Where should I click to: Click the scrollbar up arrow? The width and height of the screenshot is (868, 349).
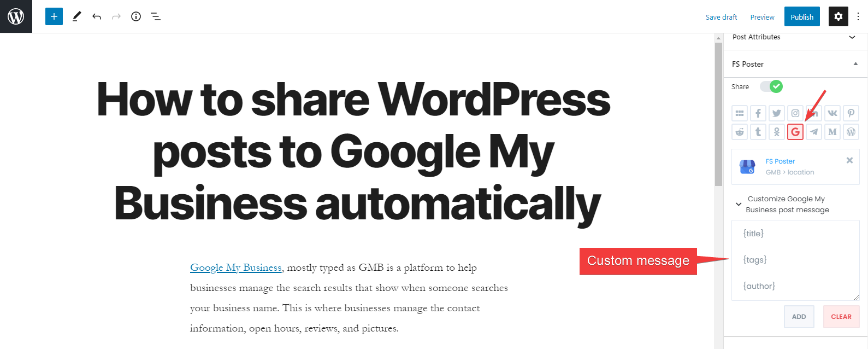click(719, 38)
